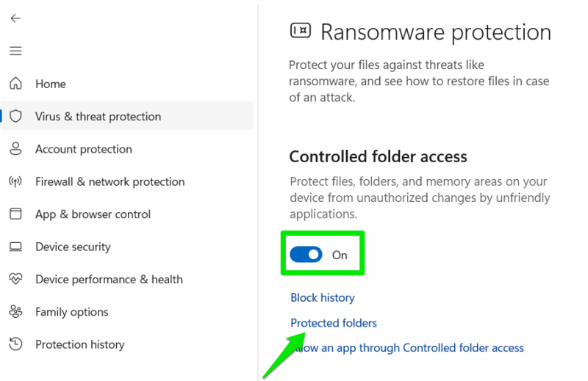Open the Protected folders link
The width and height of the screenshot is (588, 381).
point(334,323)
